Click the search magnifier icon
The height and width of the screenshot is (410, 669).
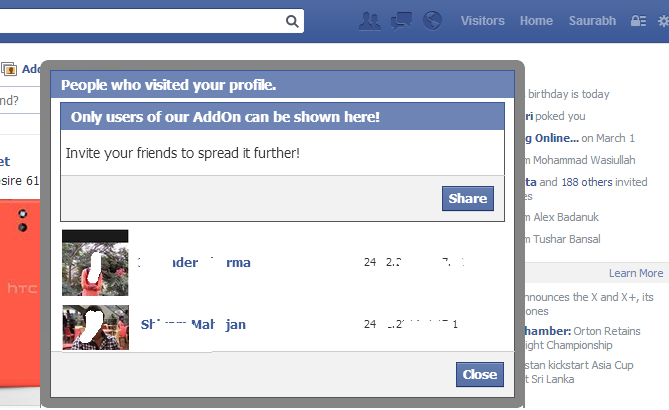[292, 21]
